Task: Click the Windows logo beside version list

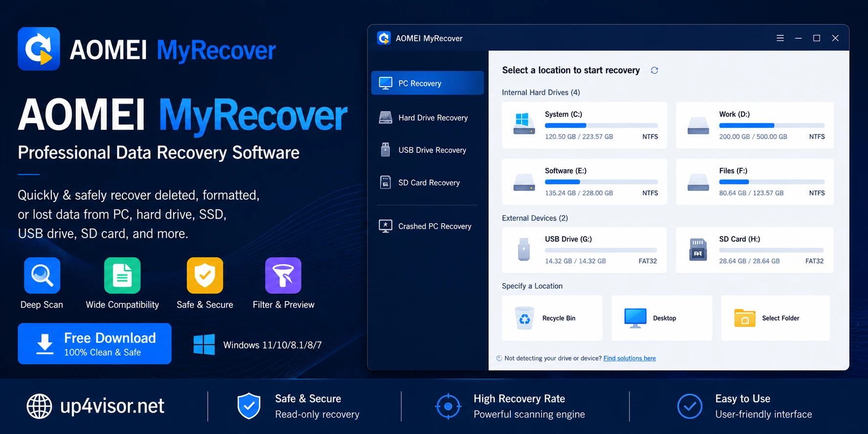Action: [x=204, y=344]
